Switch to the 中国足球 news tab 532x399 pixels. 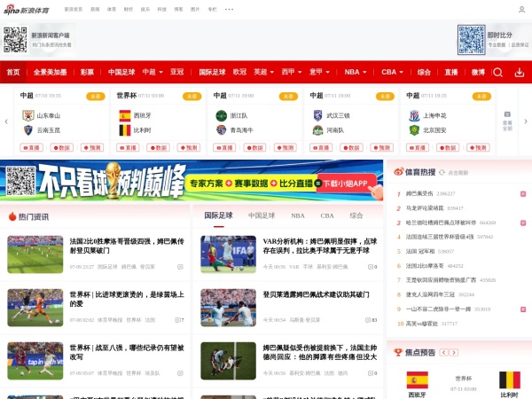click(262, 215)
